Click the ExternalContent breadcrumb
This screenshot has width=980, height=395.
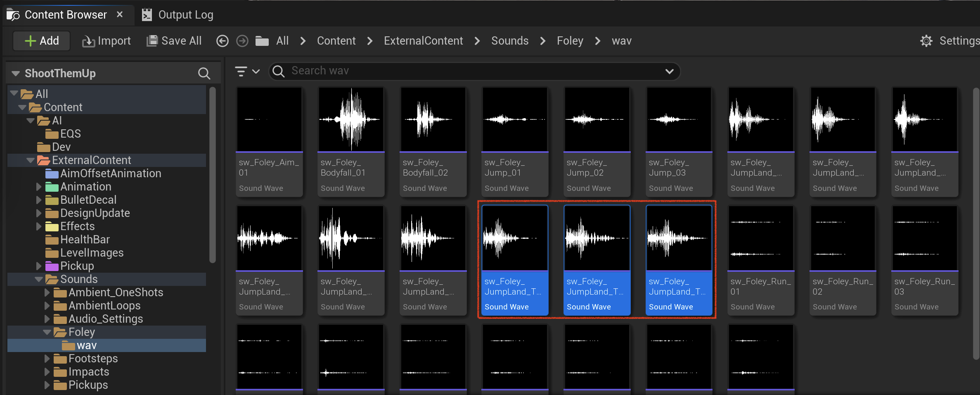pyautogui.click(x=423, y=41)
